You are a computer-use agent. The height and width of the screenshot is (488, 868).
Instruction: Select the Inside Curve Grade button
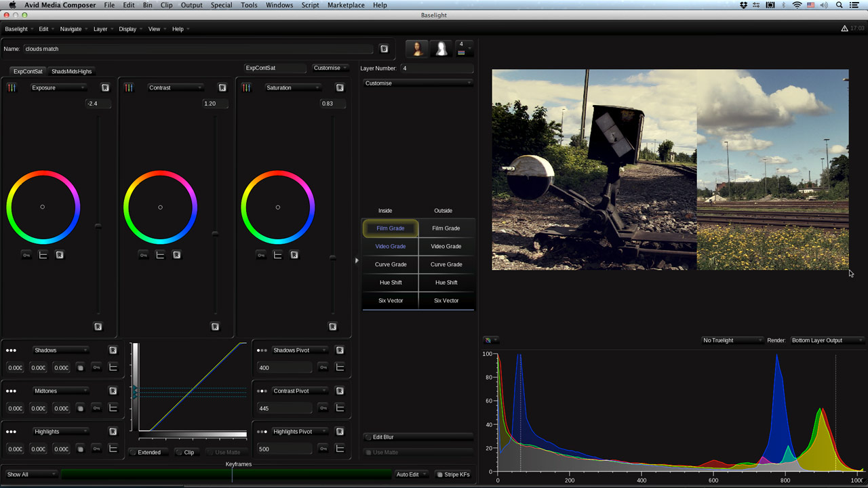coord(391,264)
